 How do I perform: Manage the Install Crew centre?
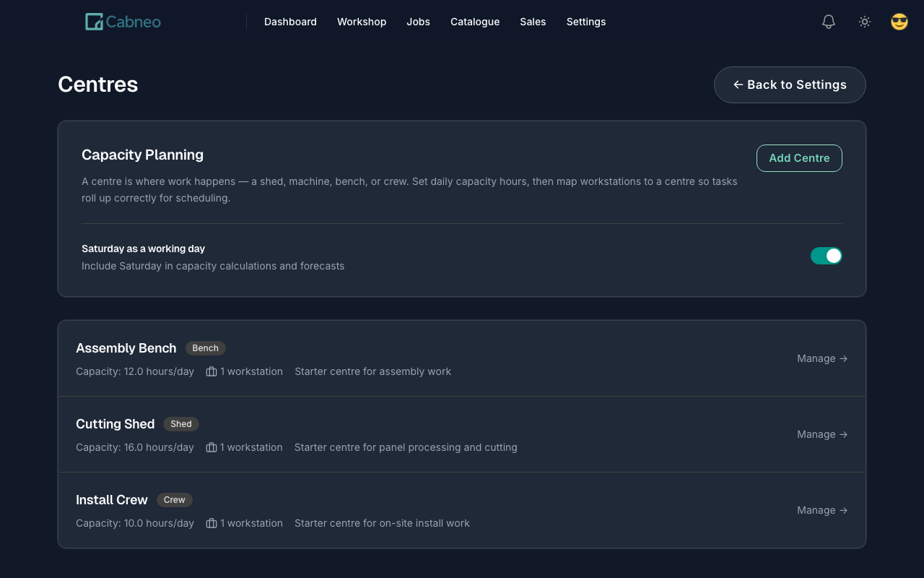click(821, 510)
